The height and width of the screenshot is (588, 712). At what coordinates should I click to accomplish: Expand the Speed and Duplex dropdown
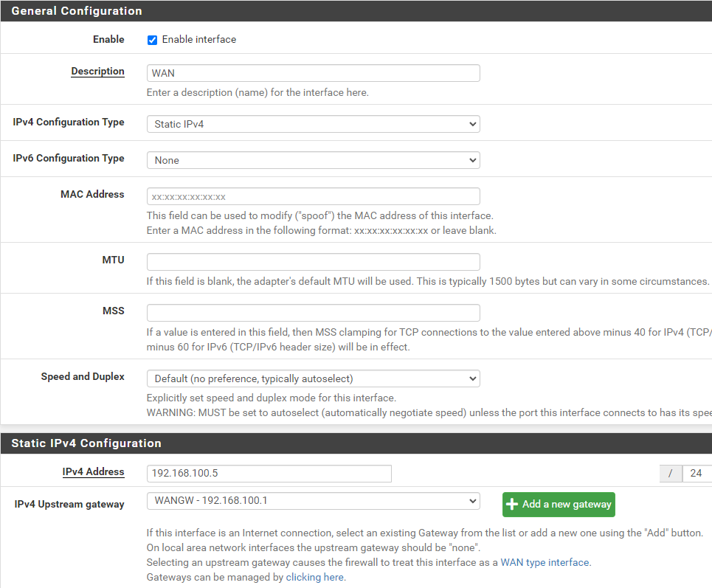click(313, 378)
